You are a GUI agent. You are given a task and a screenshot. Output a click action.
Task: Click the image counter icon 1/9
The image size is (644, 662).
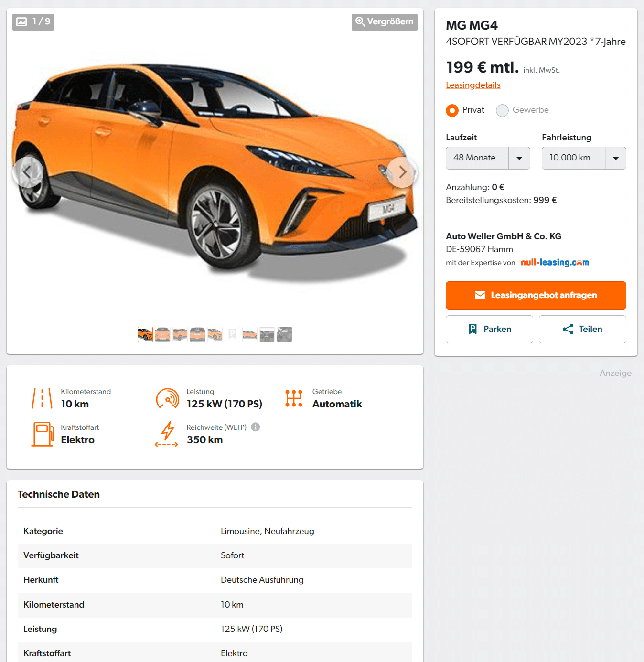click(x=33, y=21)
